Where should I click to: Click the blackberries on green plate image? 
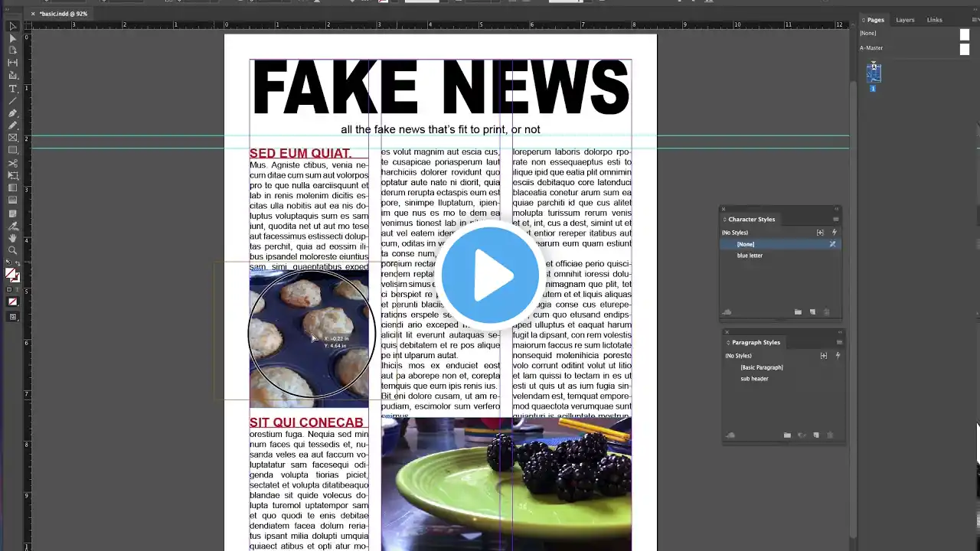(506, 484)
